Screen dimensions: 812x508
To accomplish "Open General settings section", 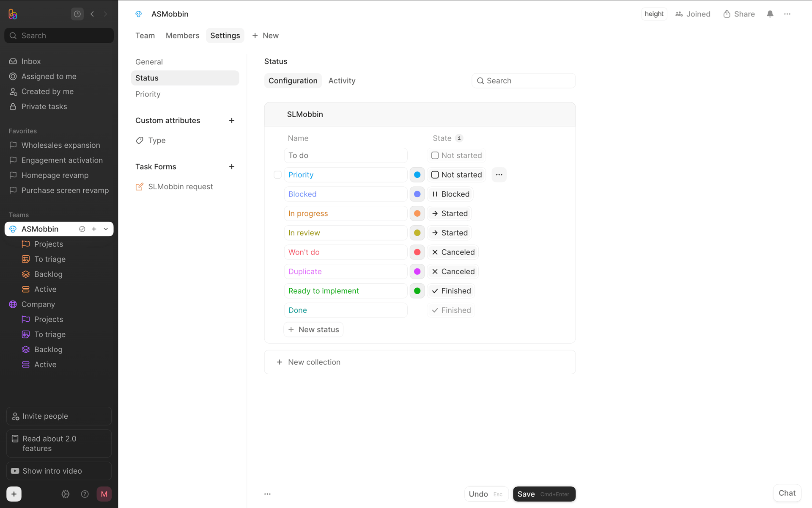I will [185, 62].
